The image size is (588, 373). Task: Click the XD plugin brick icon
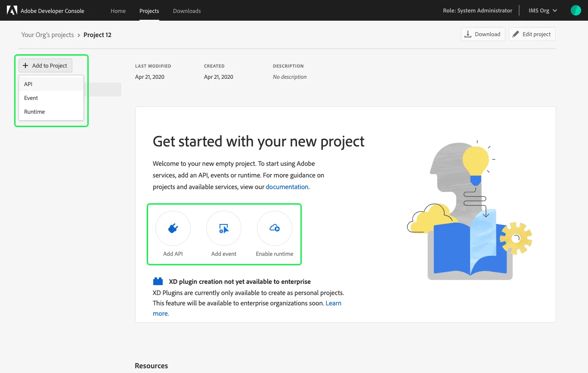[x=158, y=282]
